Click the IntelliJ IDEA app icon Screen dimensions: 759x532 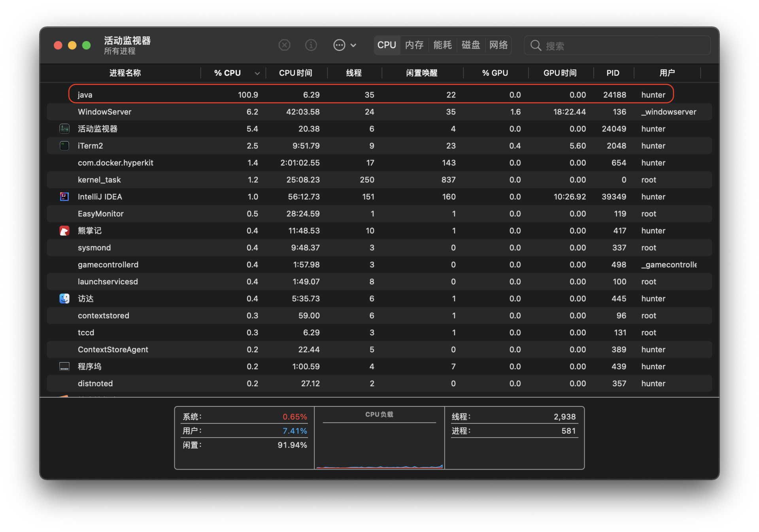point(64,197)
